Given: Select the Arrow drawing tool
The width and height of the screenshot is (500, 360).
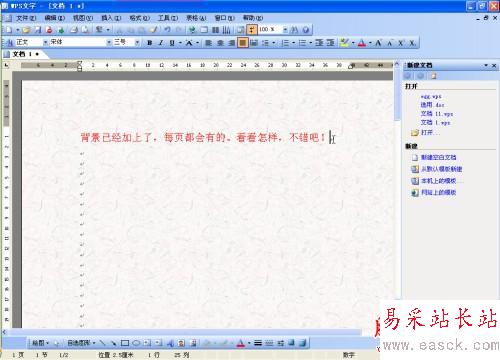Looking at the screenshot, I should [114, 343].
